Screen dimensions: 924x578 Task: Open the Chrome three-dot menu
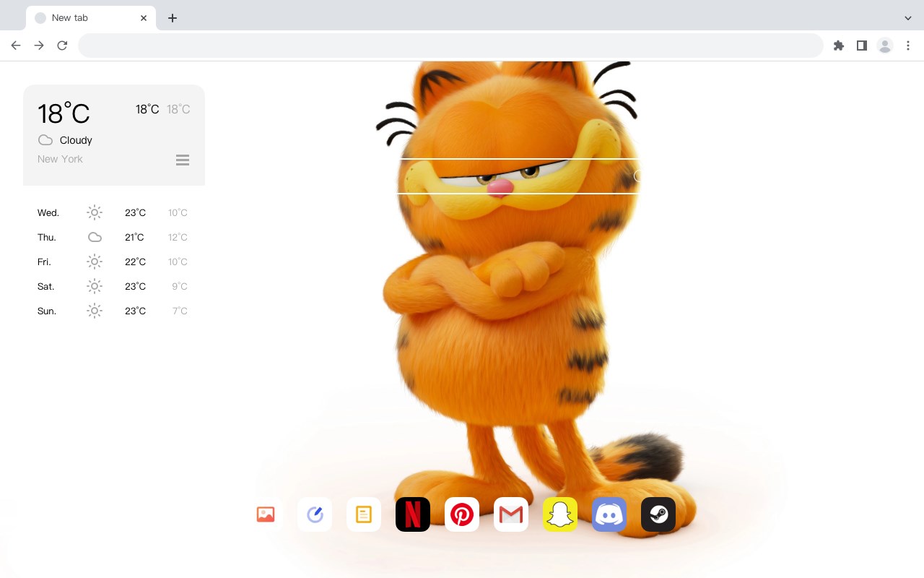pos(908,46)
